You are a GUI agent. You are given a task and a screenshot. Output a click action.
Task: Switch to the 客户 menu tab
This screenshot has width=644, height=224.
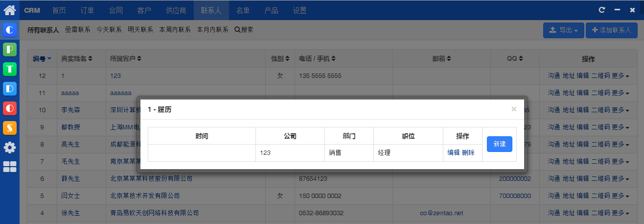pyautogui.click(x=144, y=10)
